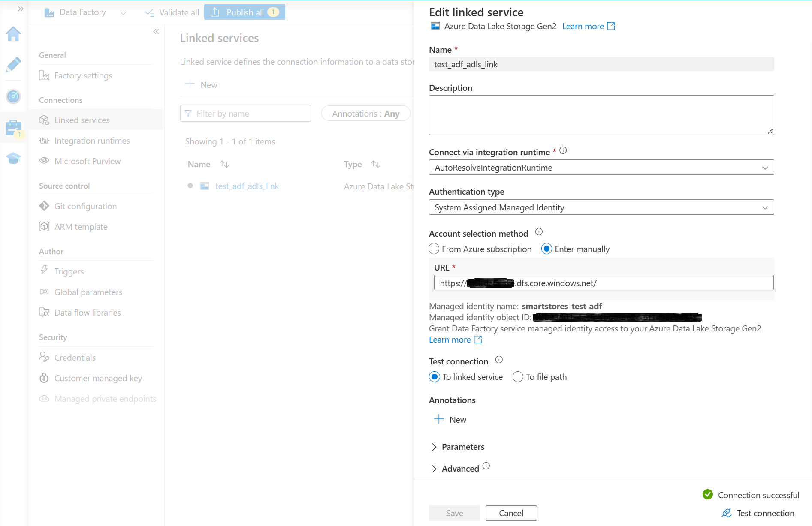Image resolution: width=812 pixels, height=526 pixels.
Task: Open the Learning center graduation cap icon
Action: point(13,158)
